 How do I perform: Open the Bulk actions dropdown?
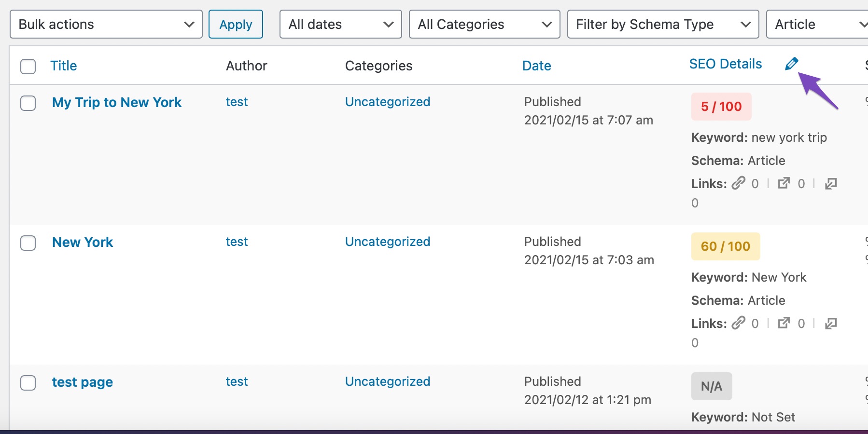point(106,24)
